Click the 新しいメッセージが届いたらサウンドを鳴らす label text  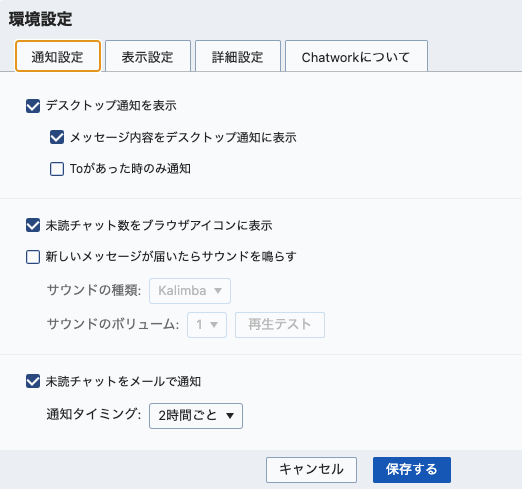point(171,257)
